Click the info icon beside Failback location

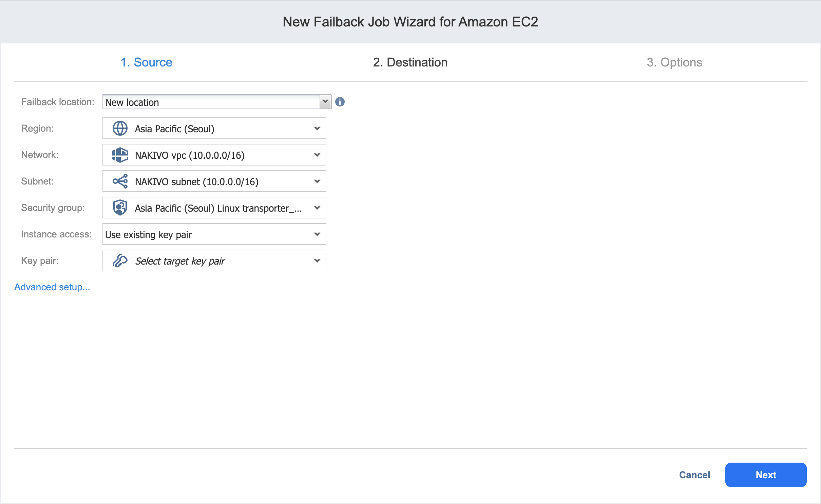[340, 102]
